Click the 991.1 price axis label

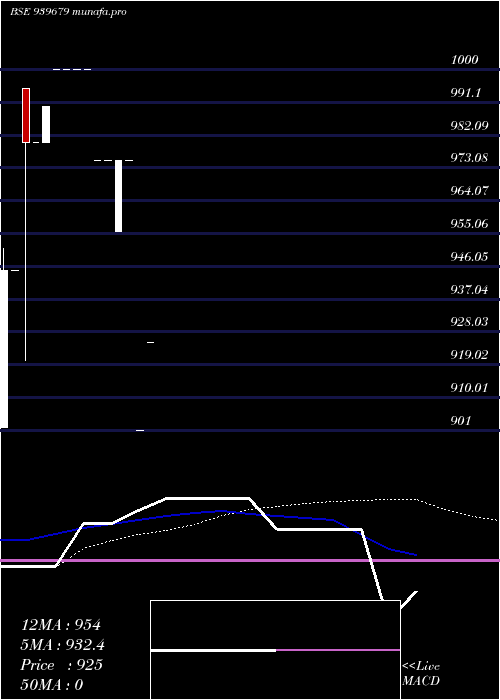pyautogui.click(x=466, y=93)
